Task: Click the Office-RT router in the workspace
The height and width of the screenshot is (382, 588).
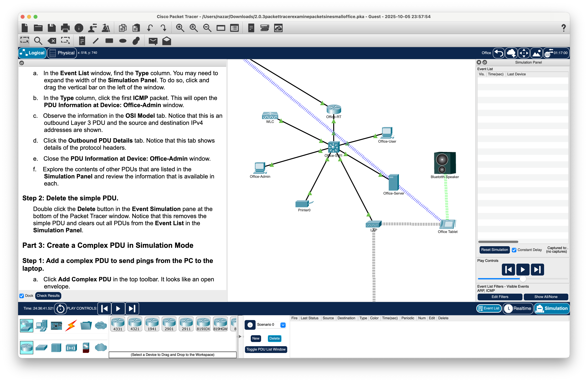Action: [x=334, y=109]
